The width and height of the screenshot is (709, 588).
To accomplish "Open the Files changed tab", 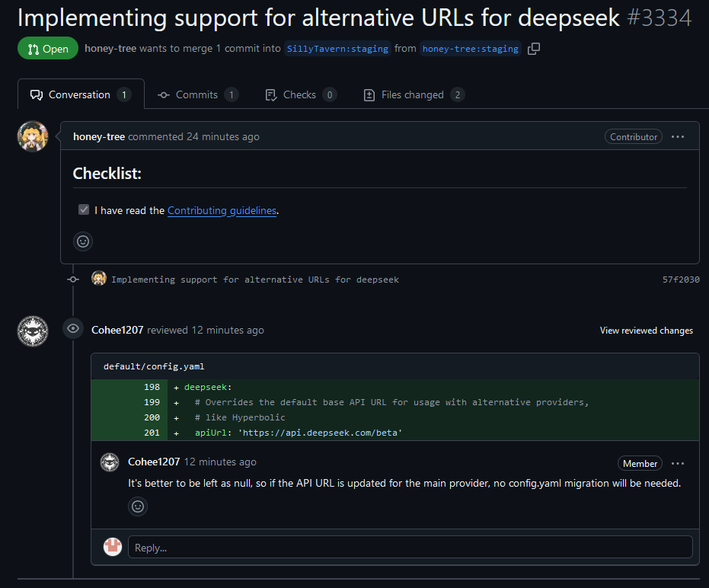I will point(414,94).
